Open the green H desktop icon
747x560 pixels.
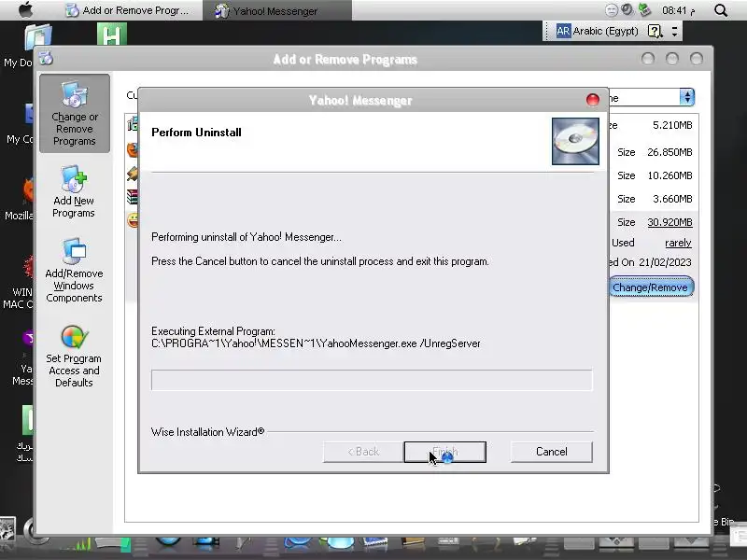click(x=111, y=35)
